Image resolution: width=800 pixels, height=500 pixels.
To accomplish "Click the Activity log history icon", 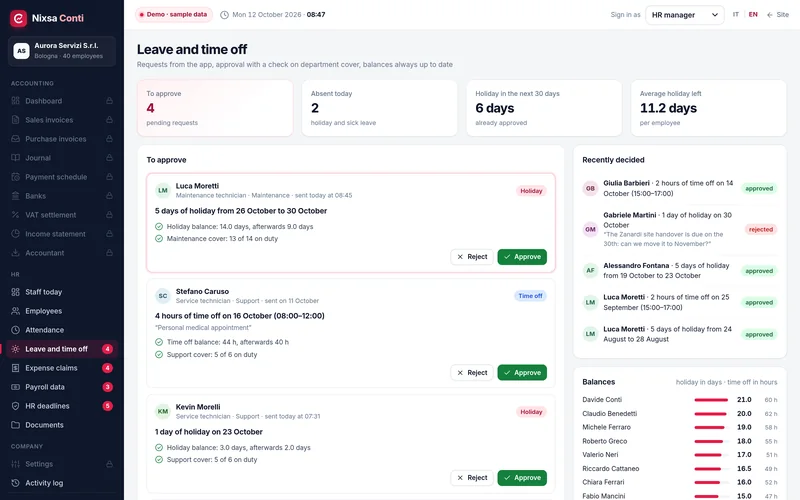I will pyautogui.click(x=15, y=483).
